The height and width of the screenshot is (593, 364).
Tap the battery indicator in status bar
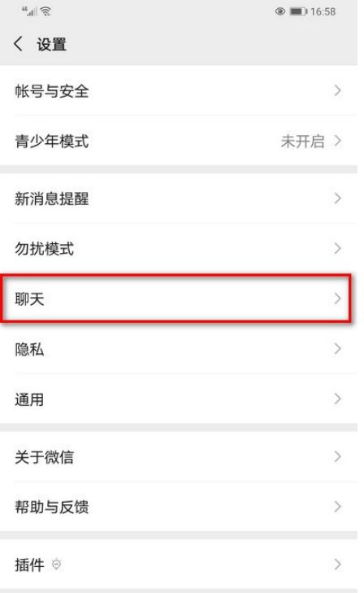click(298, 11)
